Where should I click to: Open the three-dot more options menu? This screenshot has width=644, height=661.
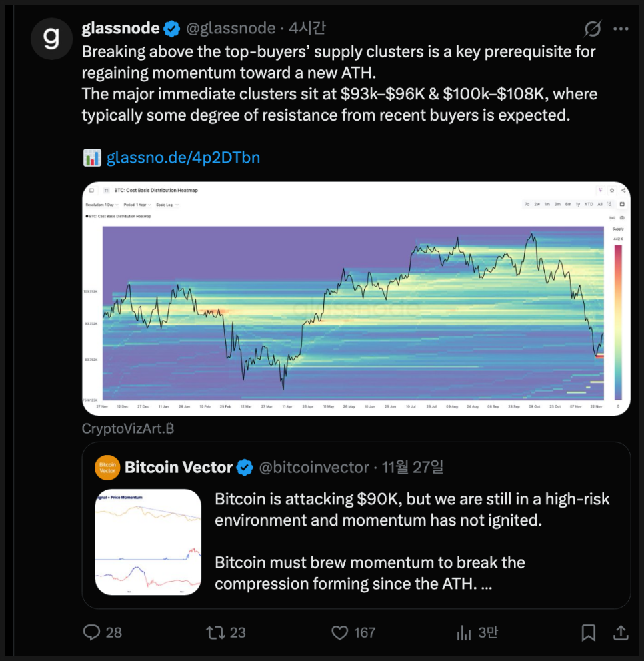click(620, 29)
